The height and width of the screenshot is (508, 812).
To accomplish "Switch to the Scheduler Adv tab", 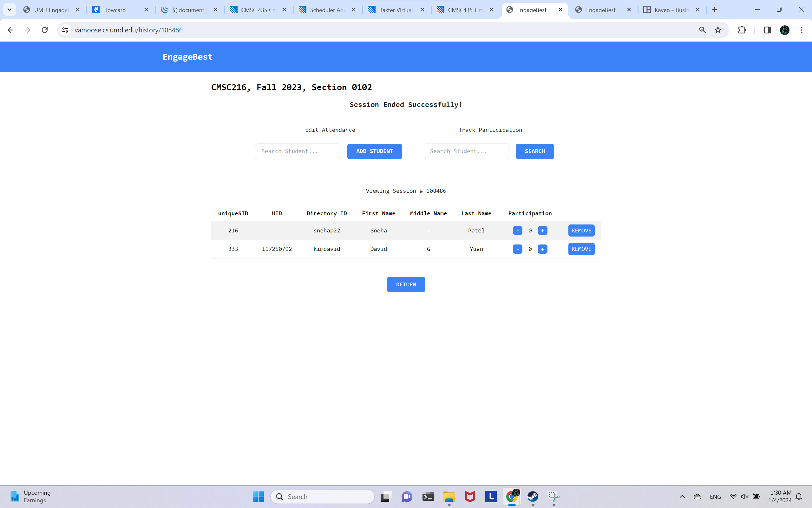I will click(x=327, y=10).
